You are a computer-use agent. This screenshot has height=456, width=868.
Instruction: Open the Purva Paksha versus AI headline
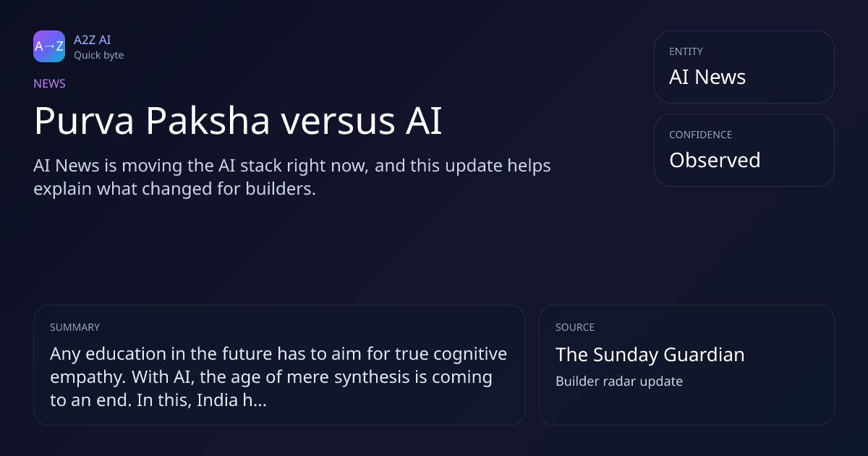coord(238,121)
